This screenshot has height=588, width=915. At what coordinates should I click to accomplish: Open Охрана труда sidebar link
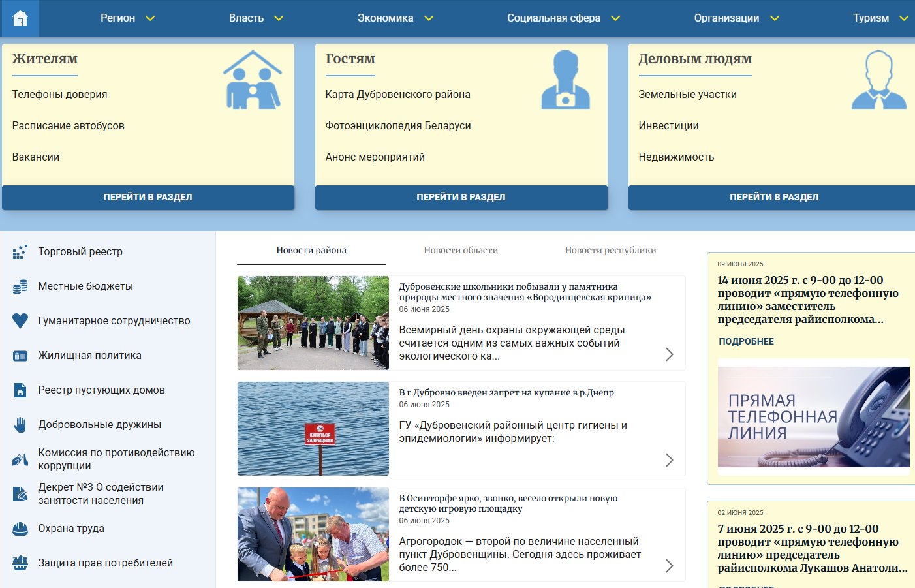pos(71,529)
